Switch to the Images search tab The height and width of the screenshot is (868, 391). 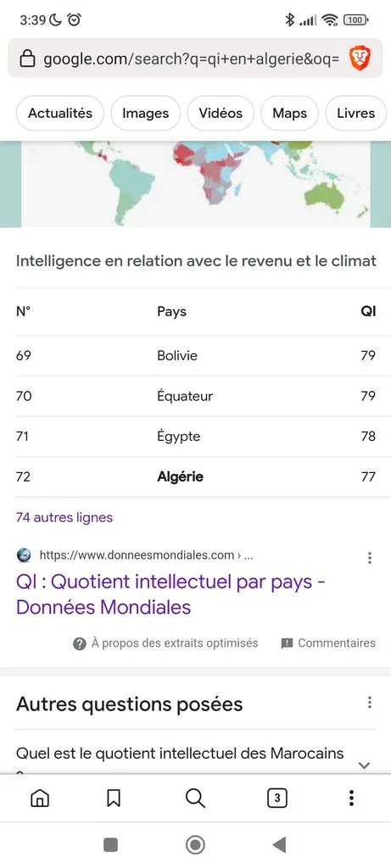coord(146,113)
